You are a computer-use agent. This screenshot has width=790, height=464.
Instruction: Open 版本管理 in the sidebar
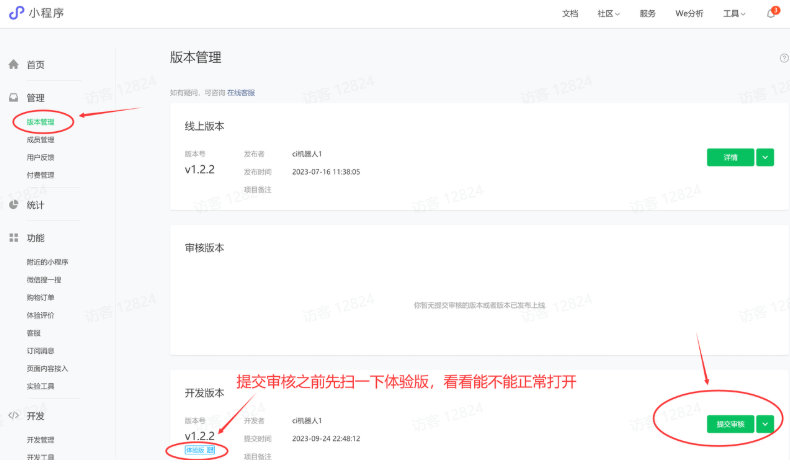point(40,122)
